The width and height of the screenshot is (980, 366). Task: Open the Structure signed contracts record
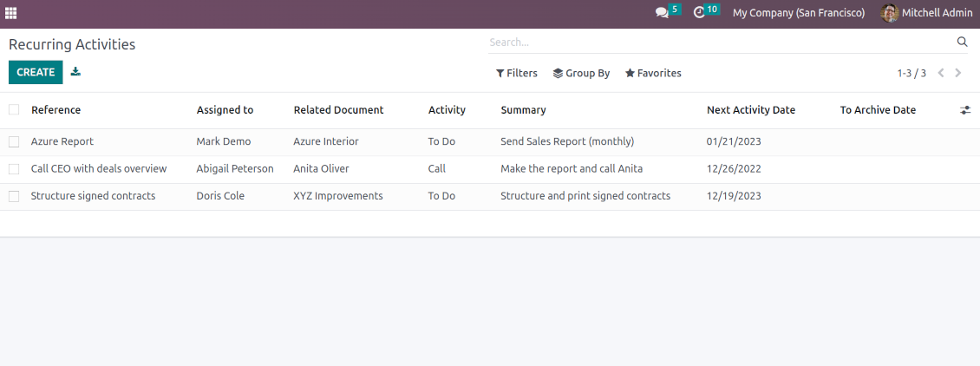93,196
